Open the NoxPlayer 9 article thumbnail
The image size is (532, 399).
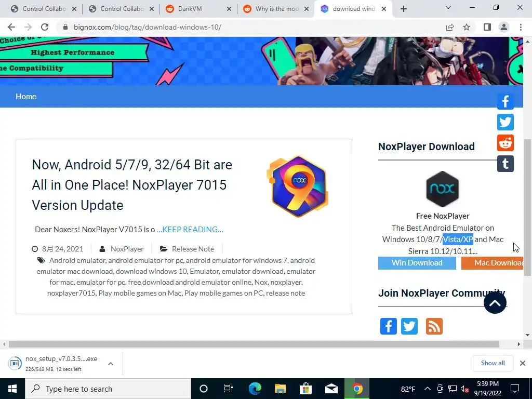pyautogui.click(x=298, y=187)
